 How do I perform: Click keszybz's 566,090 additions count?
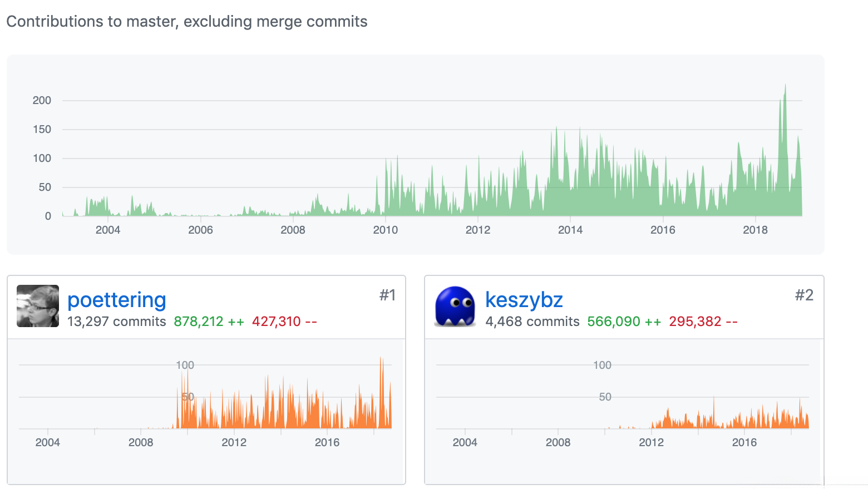pos(624,322)
